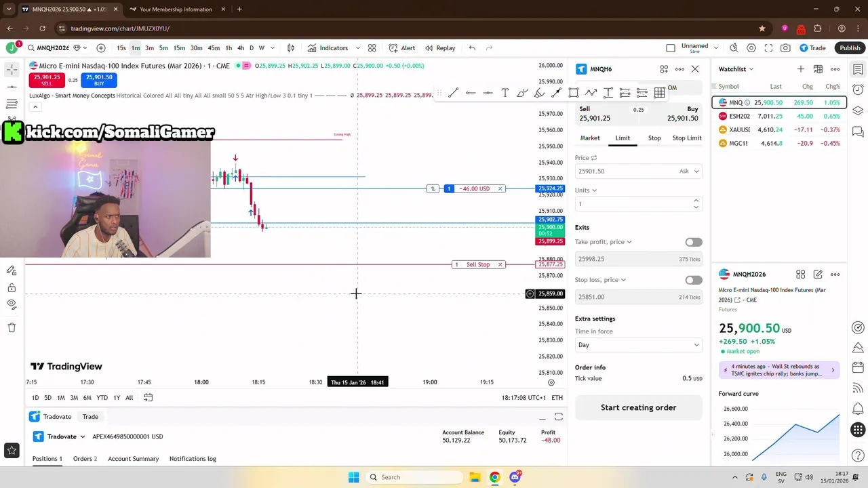Open the candle chart type selector
Viewport: 868px width, 488px height.
(x=291, y=48)
